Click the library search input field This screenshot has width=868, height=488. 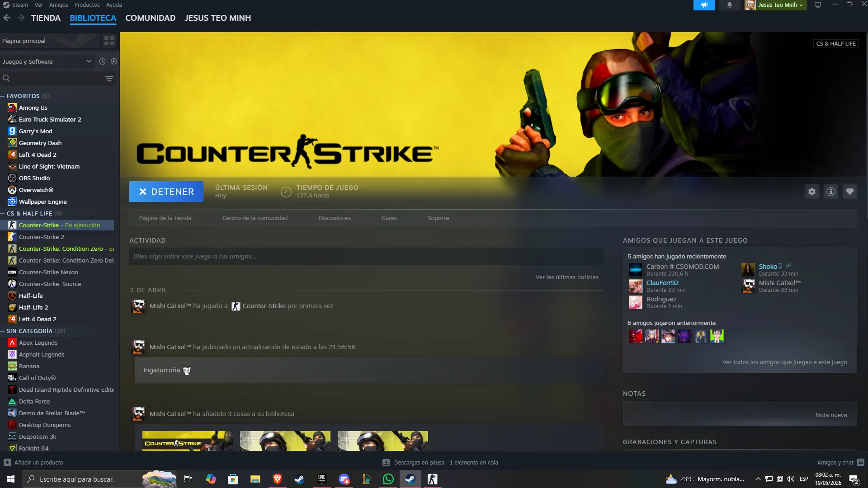(x=57, y=78)
